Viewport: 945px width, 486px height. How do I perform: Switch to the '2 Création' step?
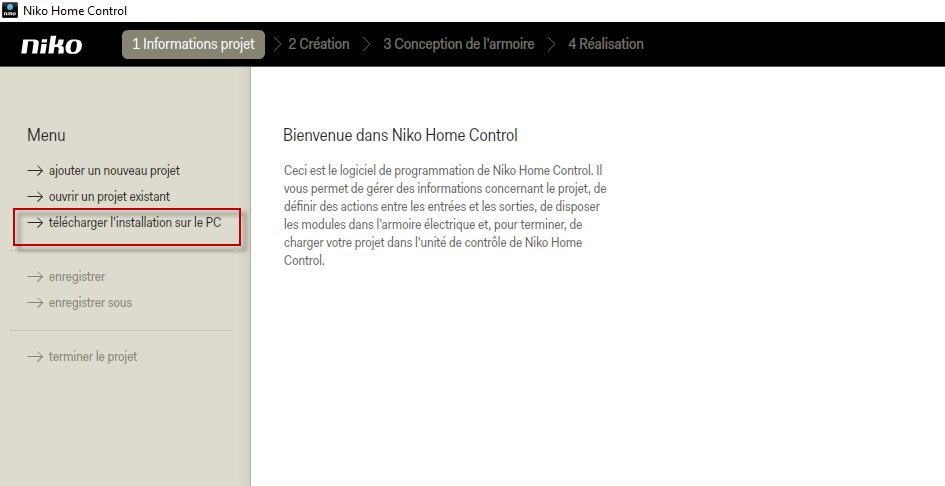pos(318,44)
